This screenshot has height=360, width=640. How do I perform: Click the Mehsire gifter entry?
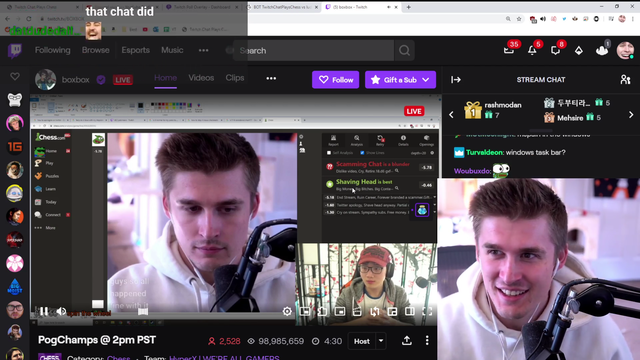(572, 118)
